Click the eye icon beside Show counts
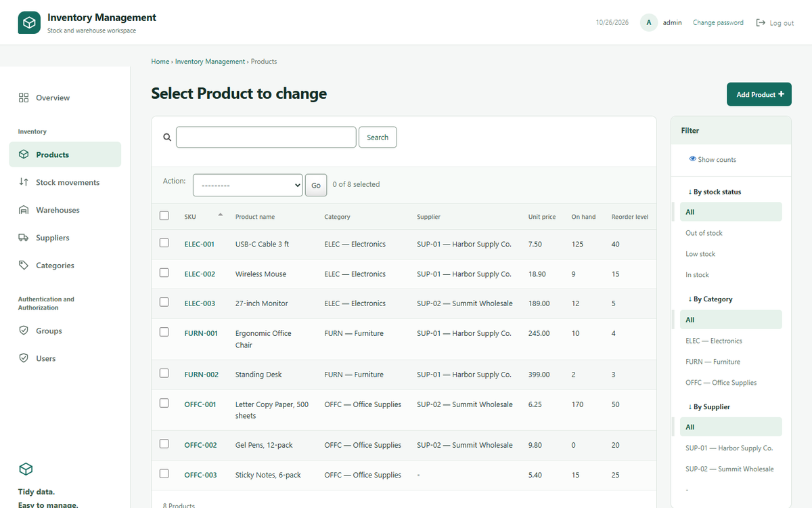This screenshot has height=508, width=812. (x=692, y=159)
